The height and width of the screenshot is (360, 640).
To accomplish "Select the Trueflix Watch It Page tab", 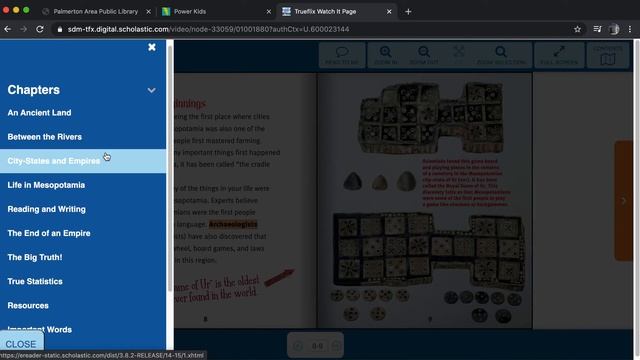I will [x=325, y=11].
